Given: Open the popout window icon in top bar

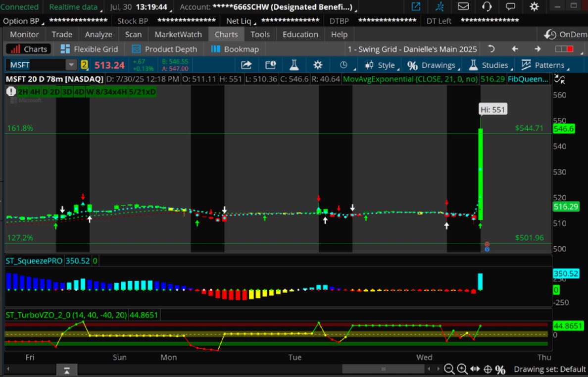Looking at the screenshot, I should pos(416,6).
